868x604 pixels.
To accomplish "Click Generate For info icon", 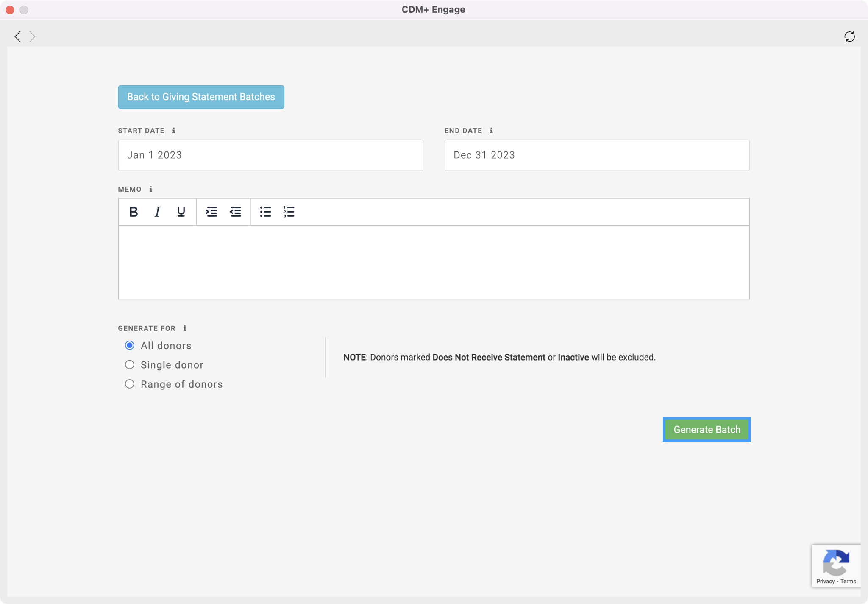I will 184,328.
